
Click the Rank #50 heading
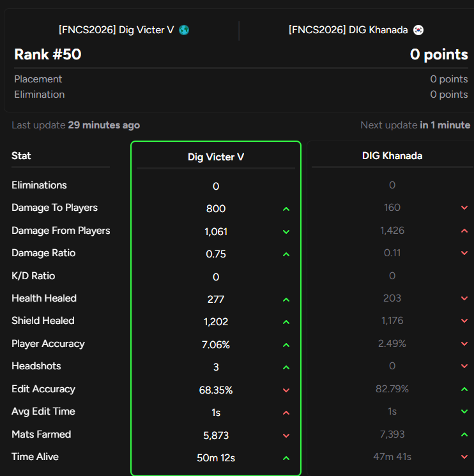(48, 54)
